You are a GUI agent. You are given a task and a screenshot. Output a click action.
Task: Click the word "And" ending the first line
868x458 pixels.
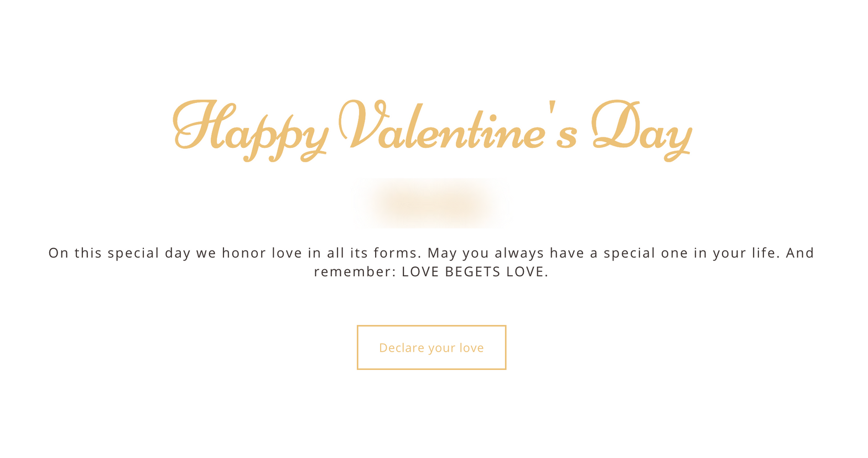click(800, 253)
